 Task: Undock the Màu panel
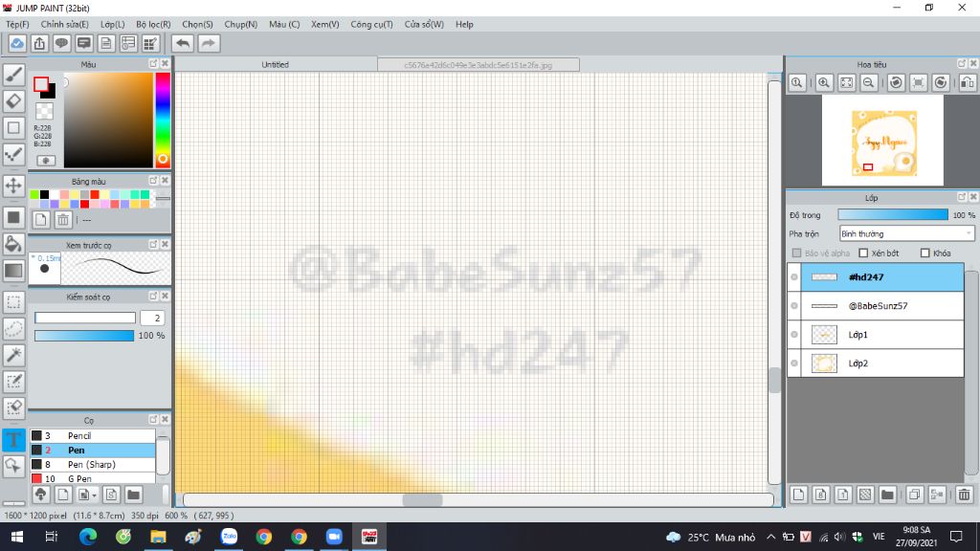(x=153, y=64)
